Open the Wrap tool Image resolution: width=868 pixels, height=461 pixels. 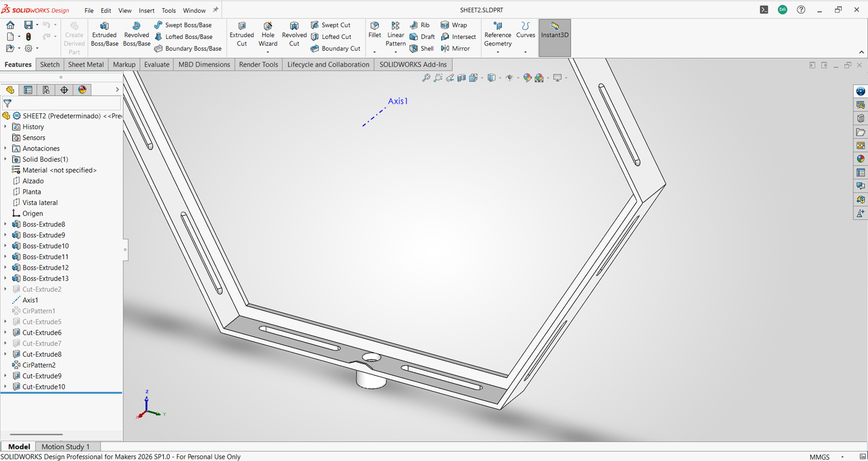coord(454,25)
